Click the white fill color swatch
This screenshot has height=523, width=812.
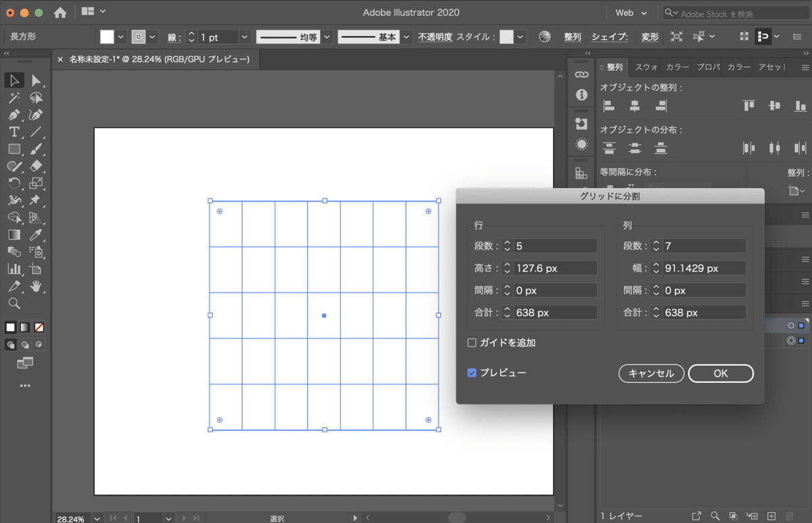click(107, 37)
